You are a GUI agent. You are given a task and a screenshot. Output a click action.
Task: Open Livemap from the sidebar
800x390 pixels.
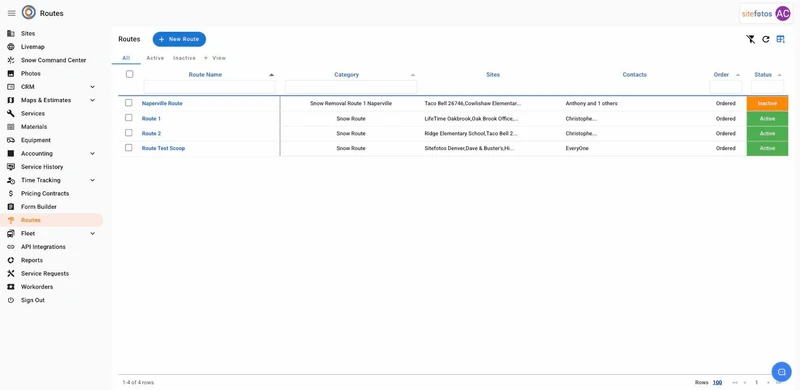[33, 46]
